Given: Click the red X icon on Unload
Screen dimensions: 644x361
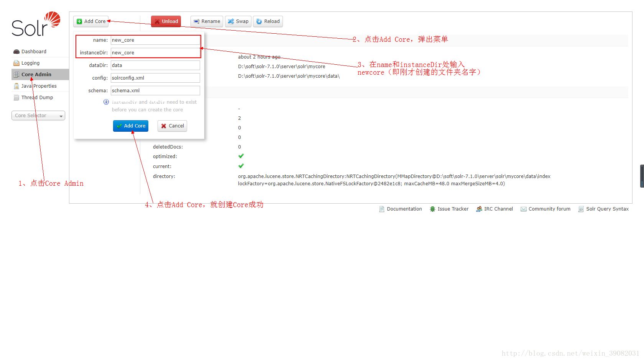Looking at the screenshot, I should [157, 21].
